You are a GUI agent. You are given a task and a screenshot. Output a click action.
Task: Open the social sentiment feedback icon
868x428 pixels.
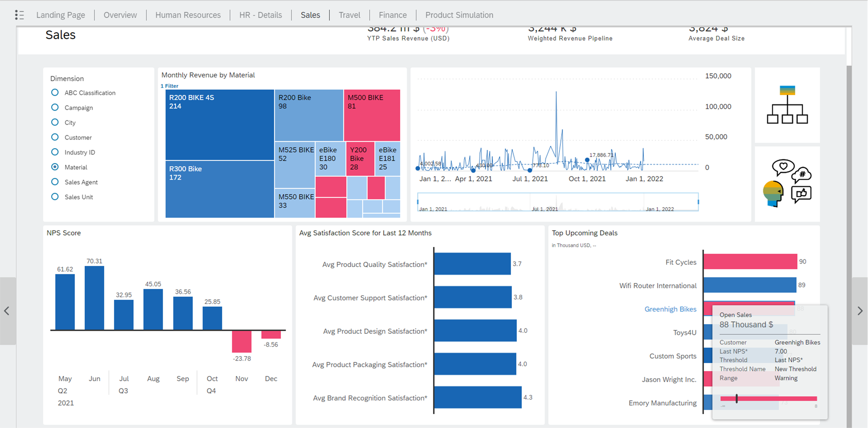787,183
